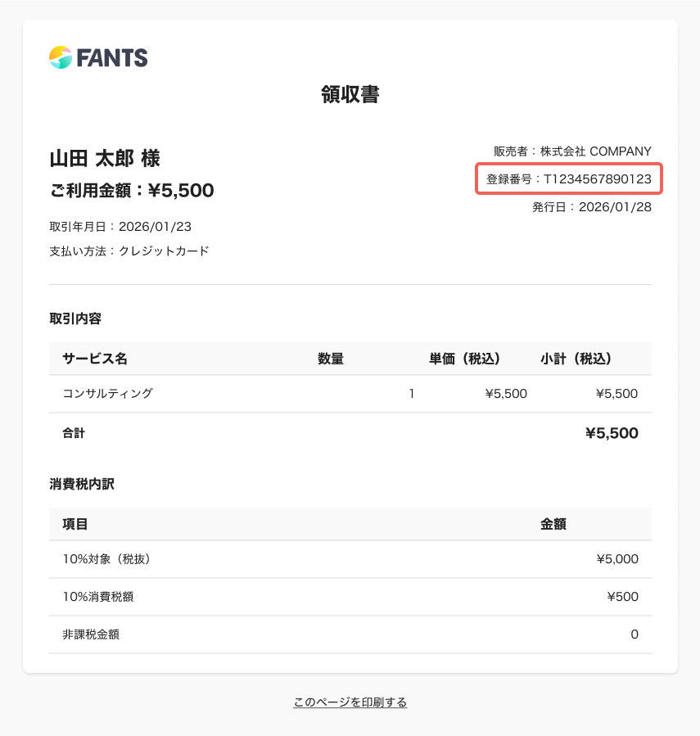Image resolution: width=700 pixels, height=736 pixels.
Task: Click the サービス名 column header
Action: click(95, 359)
